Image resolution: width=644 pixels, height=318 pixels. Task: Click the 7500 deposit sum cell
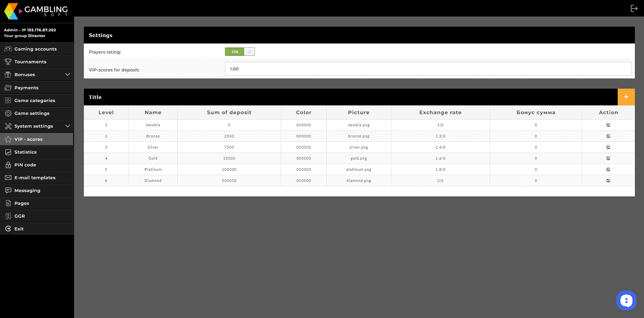coord(229,147)
